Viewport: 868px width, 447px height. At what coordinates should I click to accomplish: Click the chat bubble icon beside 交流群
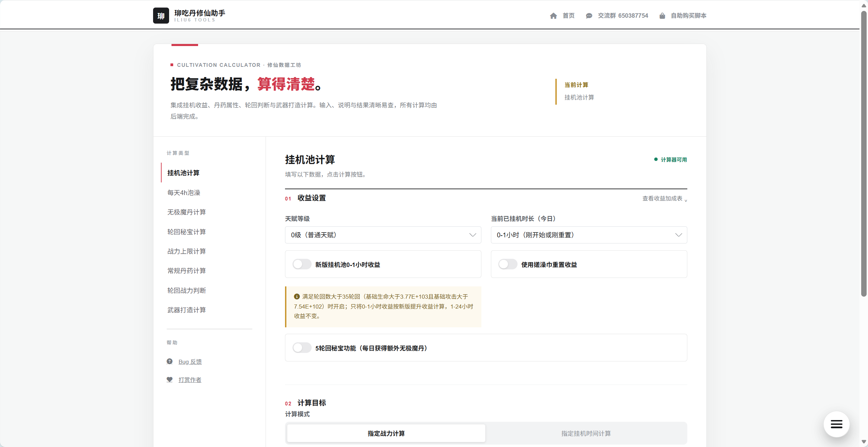pyautogui.click(x=589, y=16)
